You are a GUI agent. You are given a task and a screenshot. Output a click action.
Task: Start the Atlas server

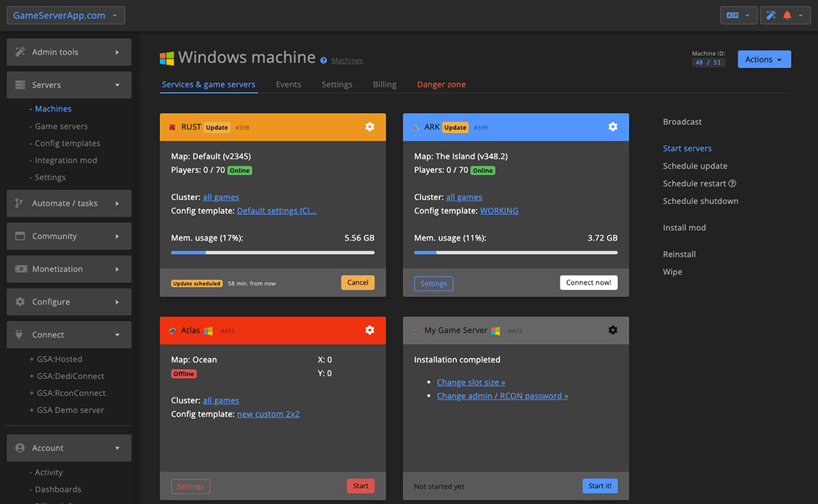click(x=361, y=486)
